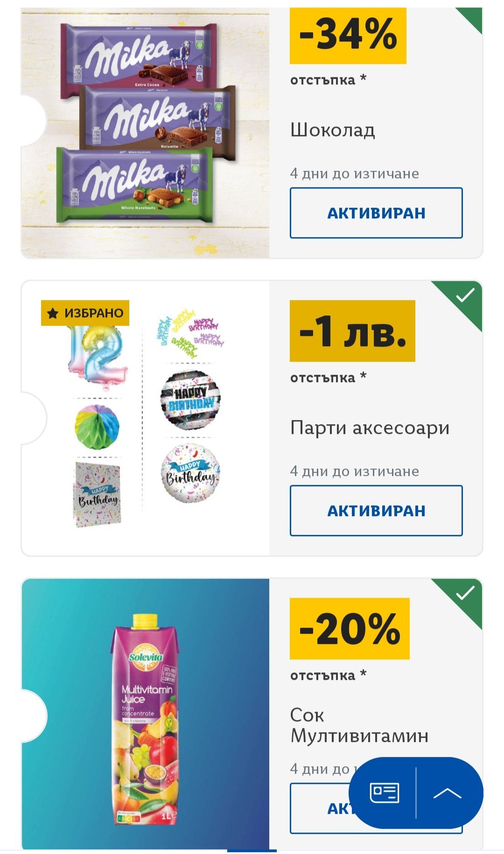This screenshot has height=854, width=504.
Task: Tap the -1 лв. discount badge
Action: click(352, 331)
